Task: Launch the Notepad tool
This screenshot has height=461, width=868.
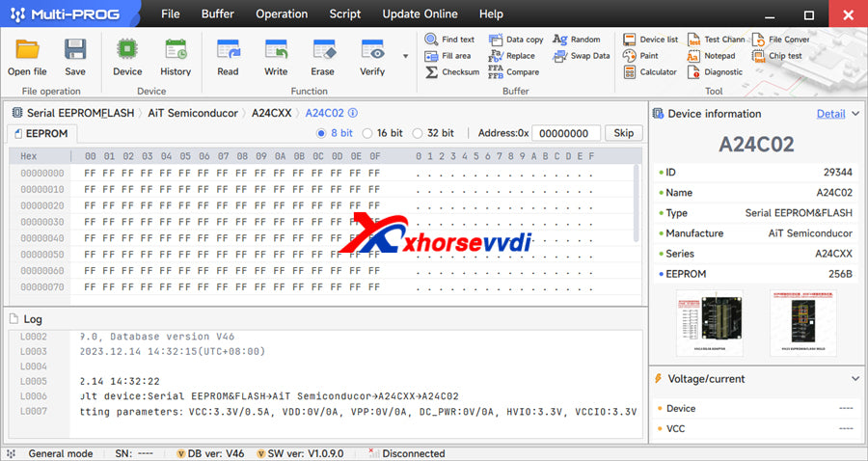Action: [712, 56]
